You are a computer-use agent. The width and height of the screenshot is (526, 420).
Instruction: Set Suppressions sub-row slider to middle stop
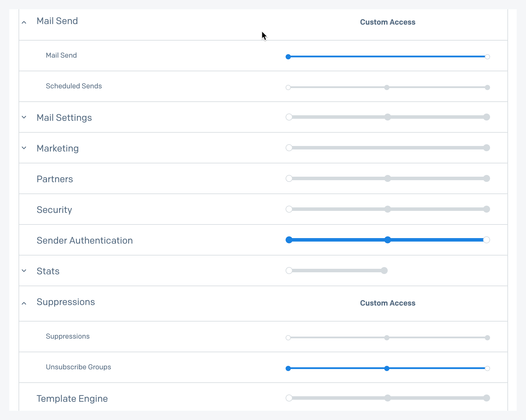[x=387, y=338]
